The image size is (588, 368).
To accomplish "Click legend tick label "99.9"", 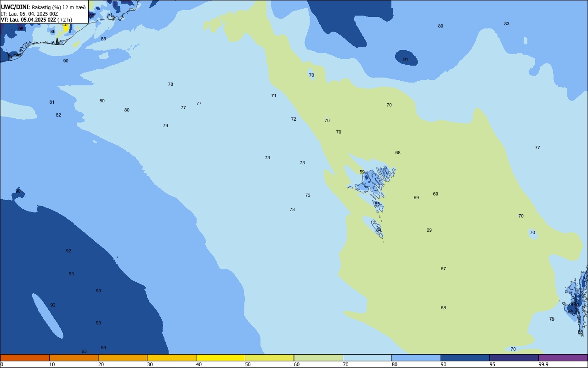I will (543, 364).
